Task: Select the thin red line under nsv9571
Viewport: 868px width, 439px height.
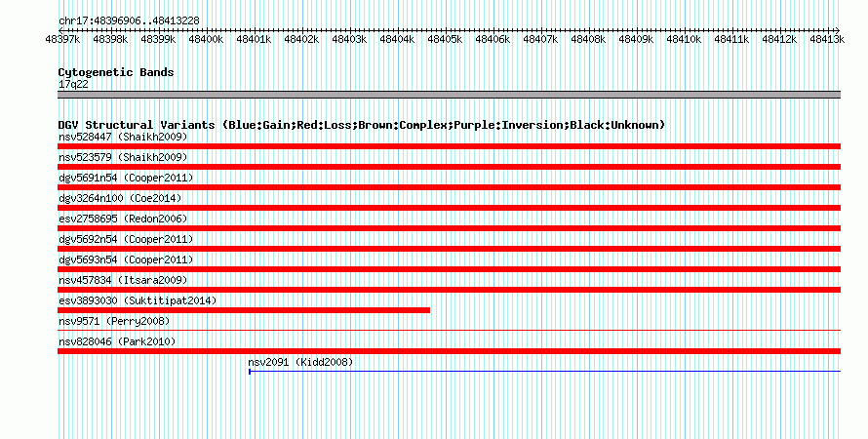Action: tap(449, 331)
